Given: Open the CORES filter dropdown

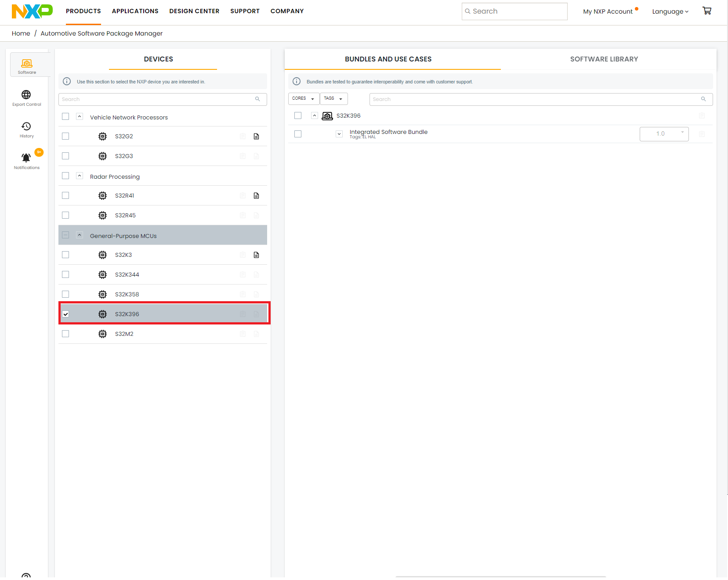Looking at the screenshot, I should (x=304, y=99).
